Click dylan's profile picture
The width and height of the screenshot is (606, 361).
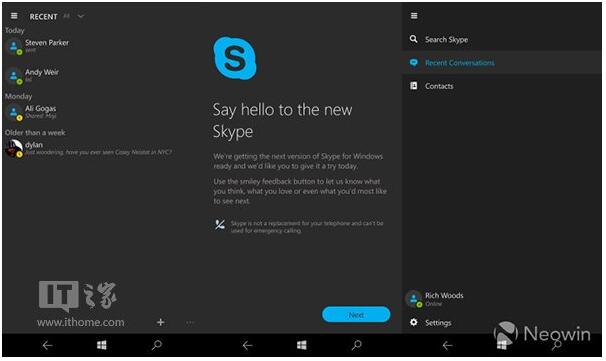pyautogui.click(x=14, y=149)
